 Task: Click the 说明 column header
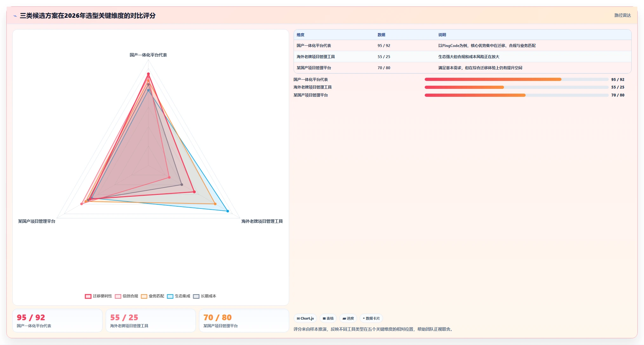[442, 35]
